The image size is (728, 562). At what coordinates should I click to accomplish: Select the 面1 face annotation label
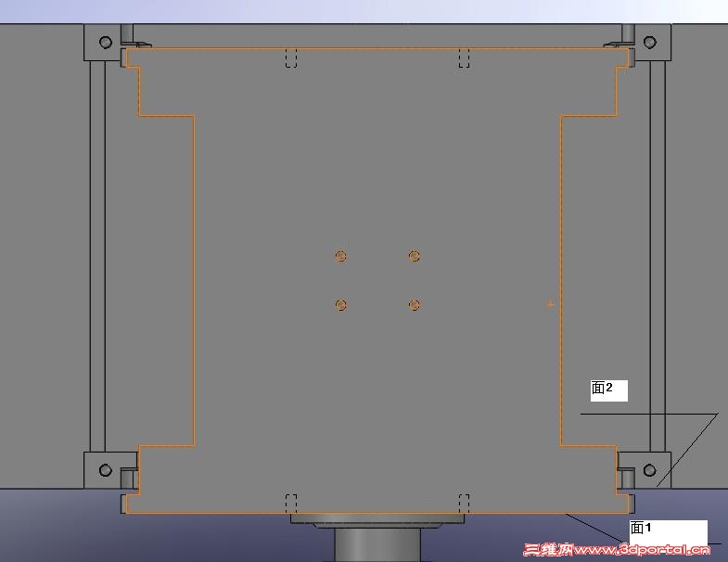click(668, 532)
